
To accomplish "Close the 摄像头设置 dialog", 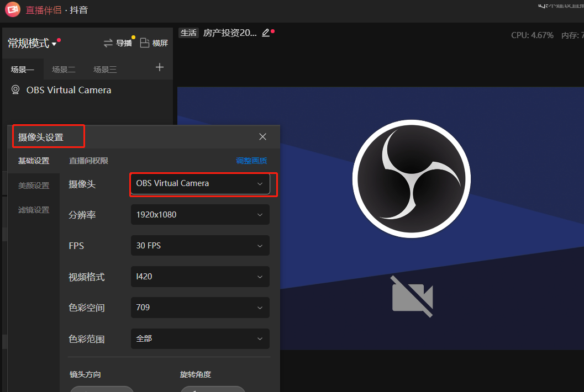I will tap(262, 136).
